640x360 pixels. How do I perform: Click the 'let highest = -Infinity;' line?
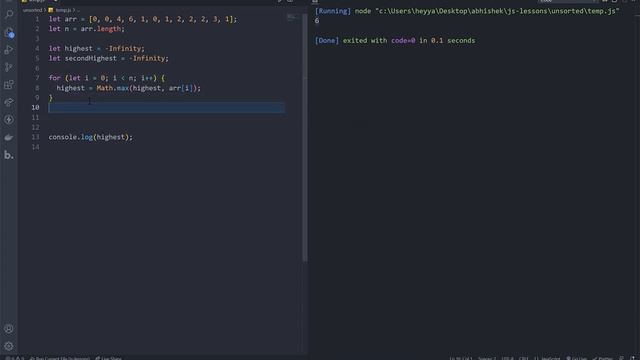tap(97, 49)
